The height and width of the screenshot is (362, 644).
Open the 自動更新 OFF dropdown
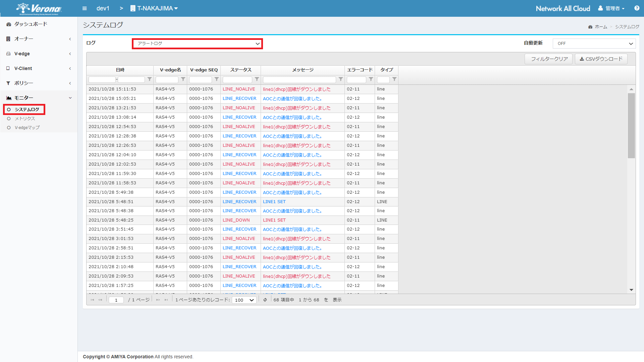594,44
